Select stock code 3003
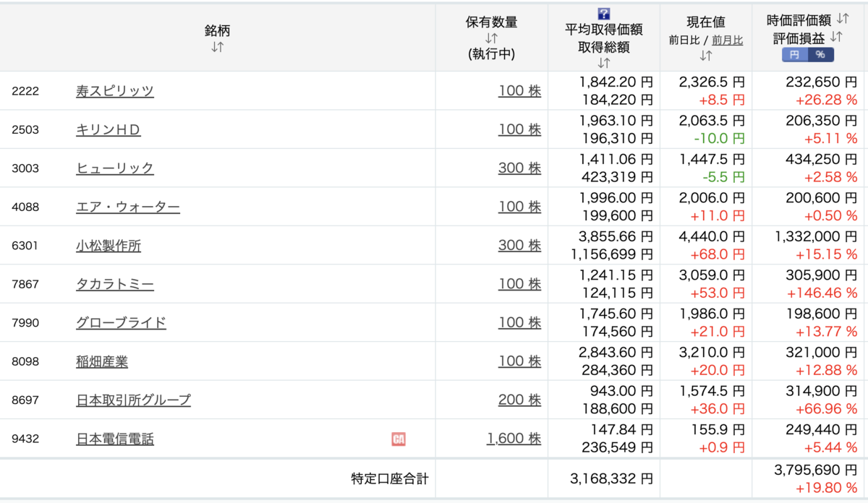This screenshot has width=868, height=503. [x=25, y=168]
